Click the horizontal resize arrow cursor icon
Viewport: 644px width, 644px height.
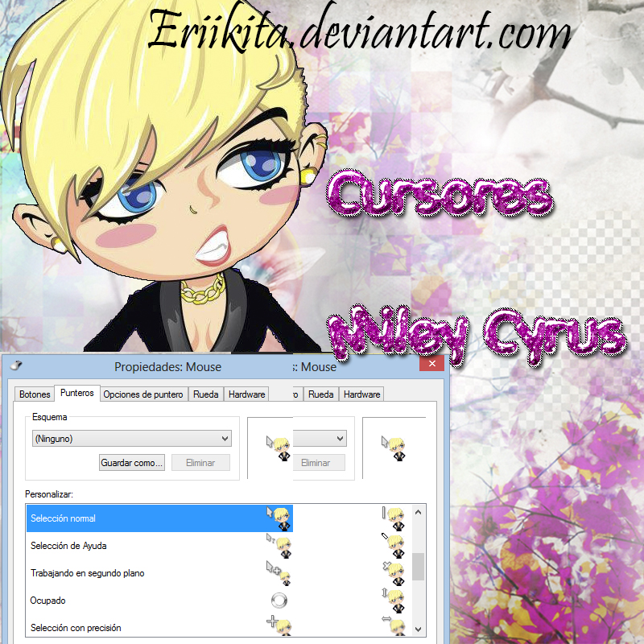(394, 625)
